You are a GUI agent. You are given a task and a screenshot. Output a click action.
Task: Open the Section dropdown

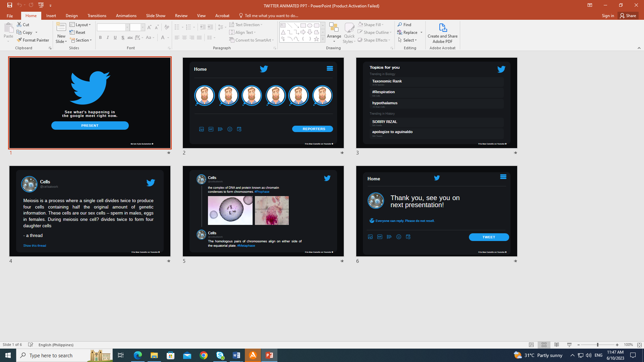(x=80, y=40)
